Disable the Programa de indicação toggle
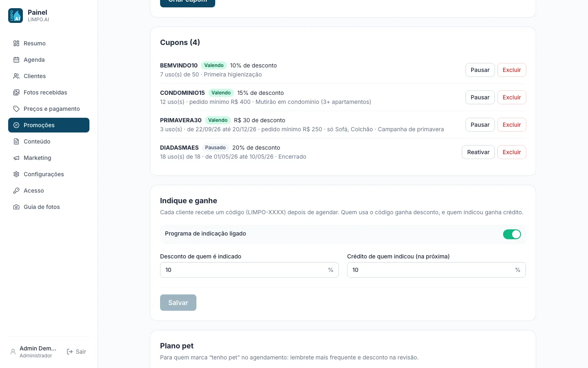 512,234
